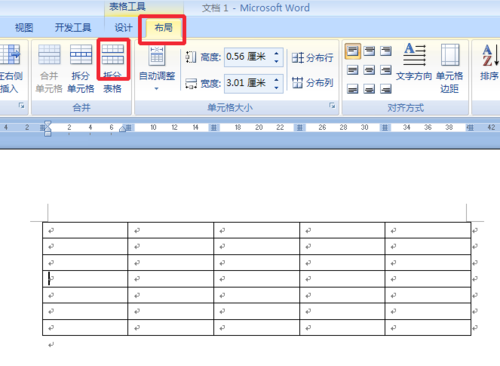Align cell text top center
The width and height of the screenshot is (500, 366).
point(369,51)
